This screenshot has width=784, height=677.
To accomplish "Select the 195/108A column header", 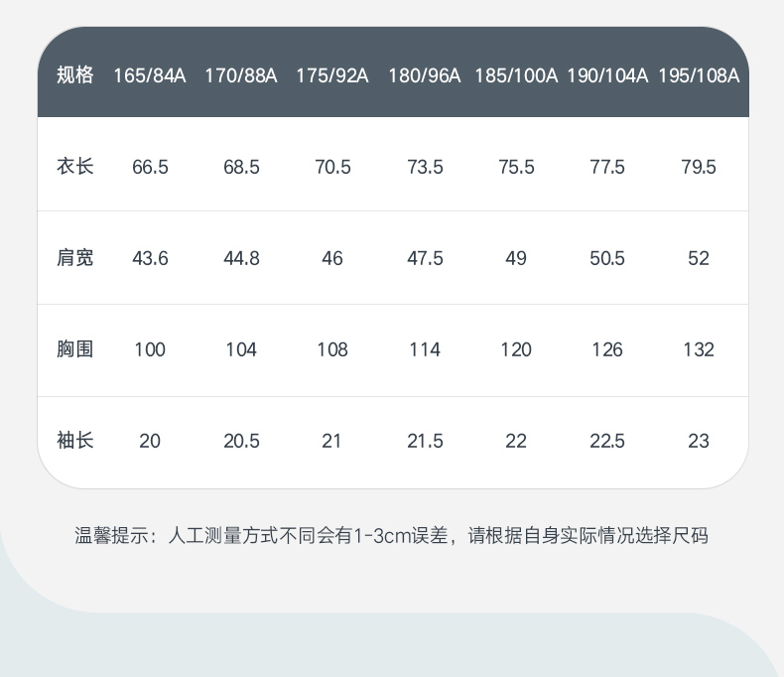I will [x=699, y=75].
